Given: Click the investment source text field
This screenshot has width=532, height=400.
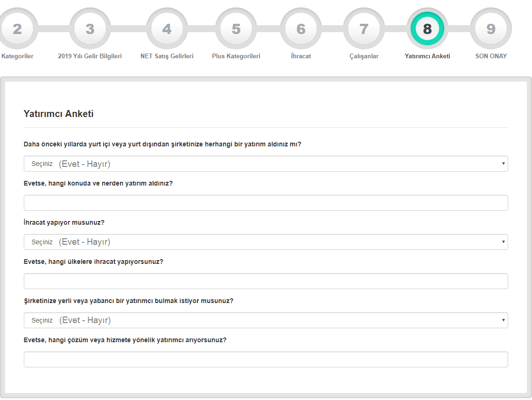Looking at the screenshot, I should (x=266, y=203).
